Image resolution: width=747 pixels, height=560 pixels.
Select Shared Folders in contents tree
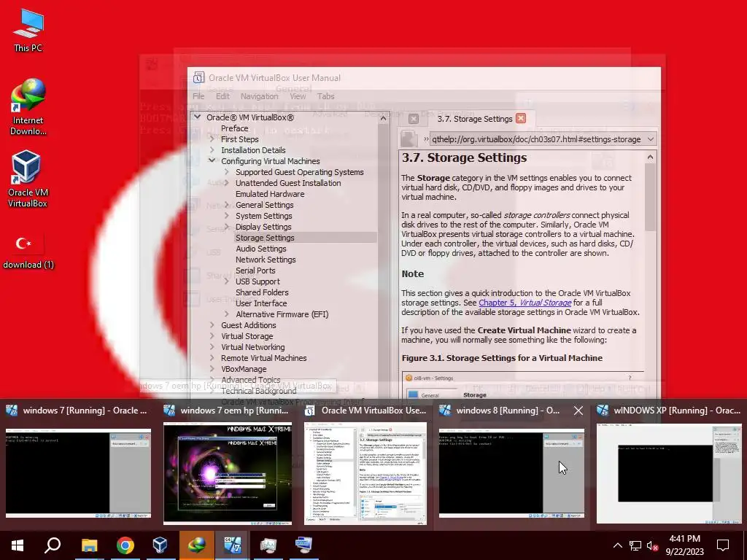point(262,292)
